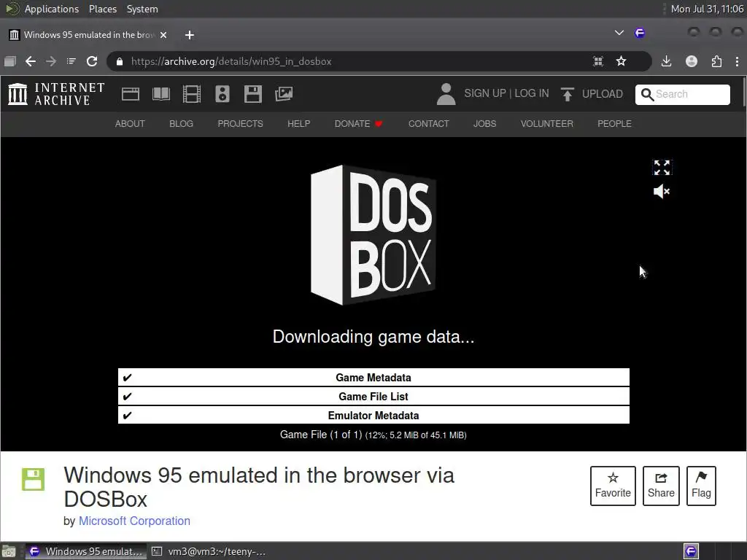Select the Windows 95 emulated browser tab
This screenshot has height=560, width=747.
[88, 35]
